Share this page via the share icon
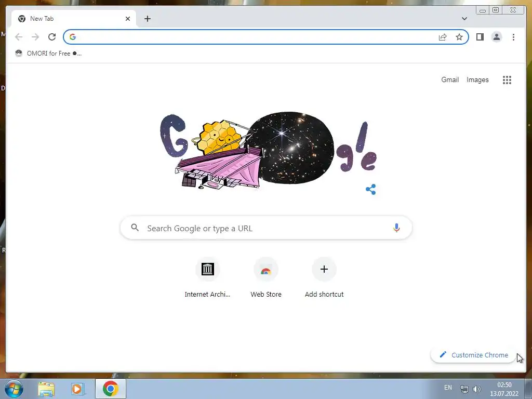This screenshot has height=399, width=532. click(443, 37)
